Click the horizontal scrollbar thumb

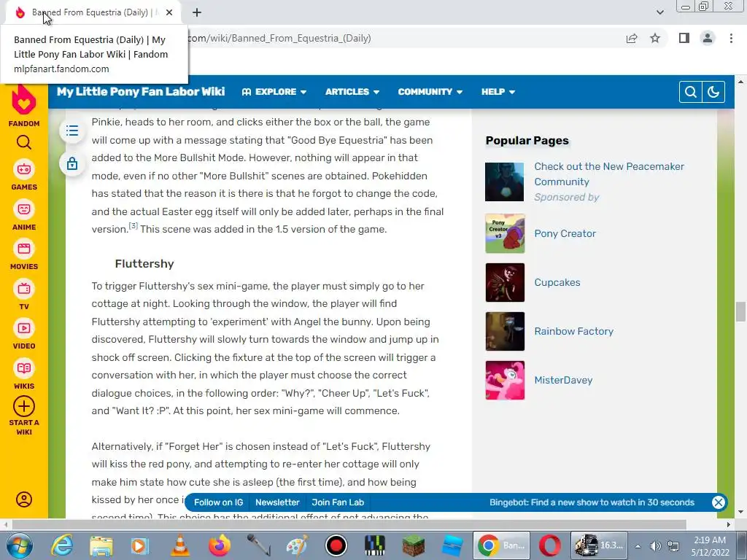tap(349, 524)
